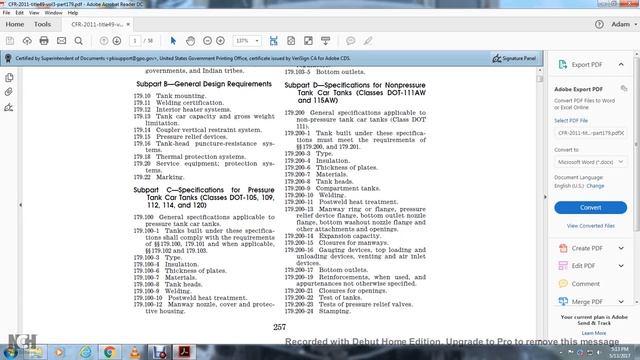Screen dimensions: 640x360
Task: Expand the Edit PDF section chevron
Action: (621, 266)
